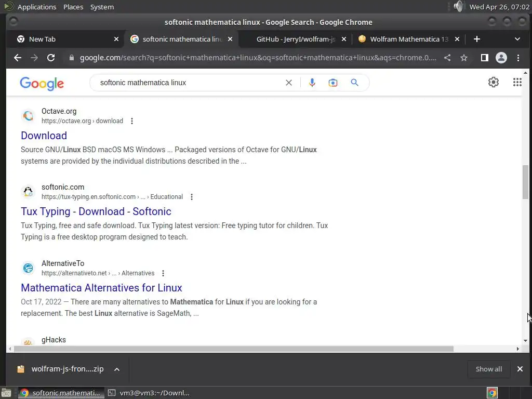Clear the Google search box text

pos(289,83)
